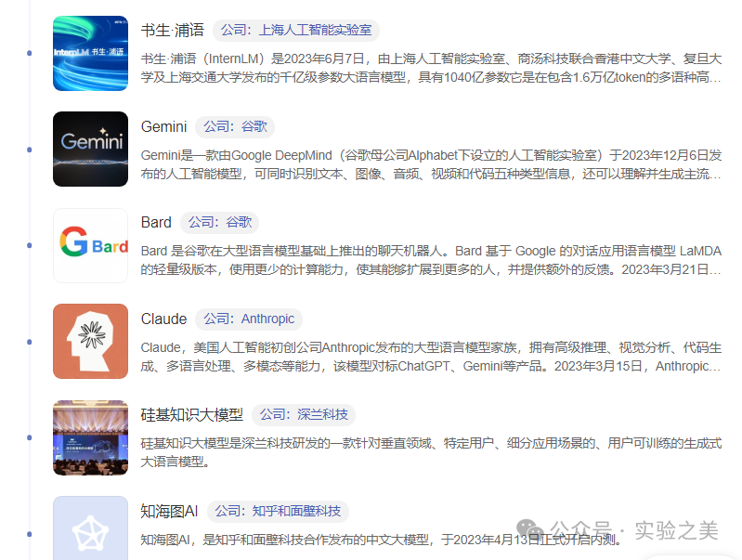Click the timeline dot beside 书生·浦语

tap(30, 53)
